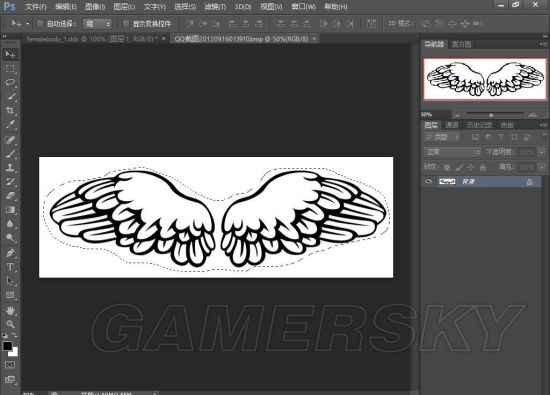The width and height of the screenshot is (550, 395).
Task: Select the Rectangular Marquee tool
Action: click(x=10, y=68)
